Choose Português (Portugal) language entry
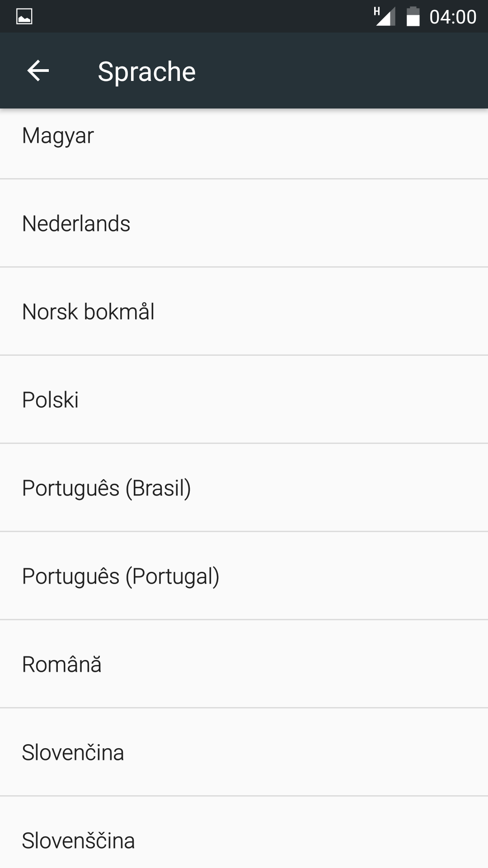488x868 pixels. coord(121,576)
